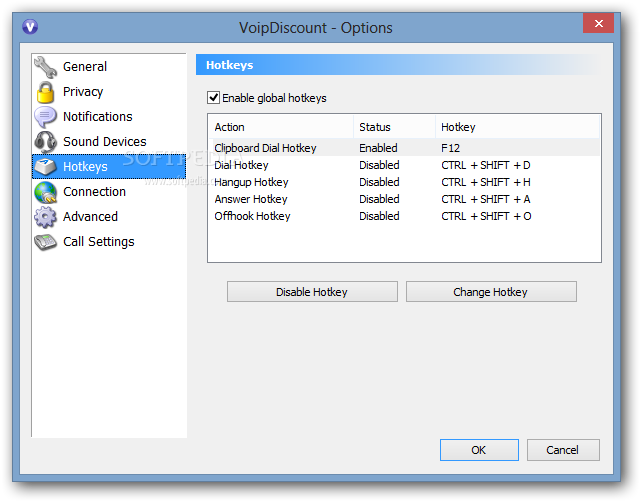This screenshot has height=502, width=641.
Task: Confirm options with OK button
Action: [479, 450]
